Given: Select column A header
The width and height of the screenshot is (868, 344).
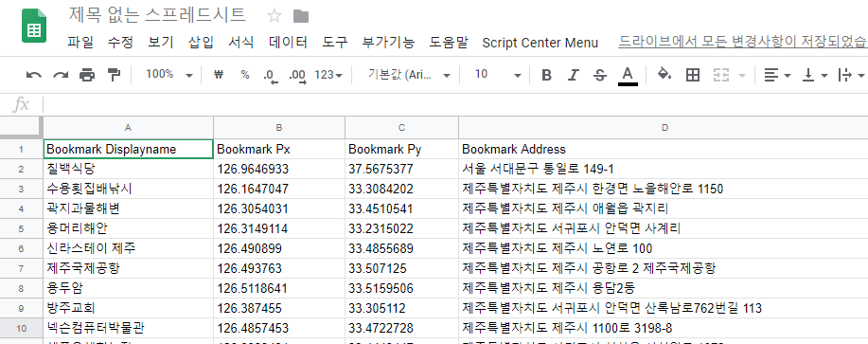Looking at the screenshot, I should point(129,127).
